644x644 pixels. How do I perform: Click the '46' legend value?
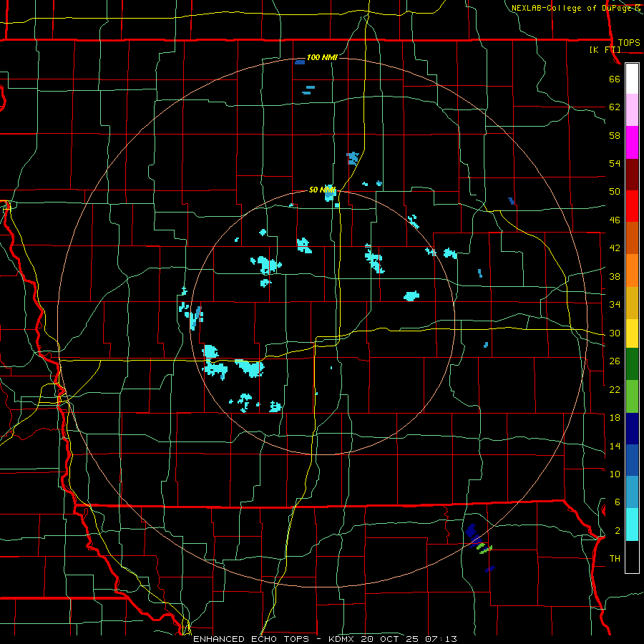(615, 220)
